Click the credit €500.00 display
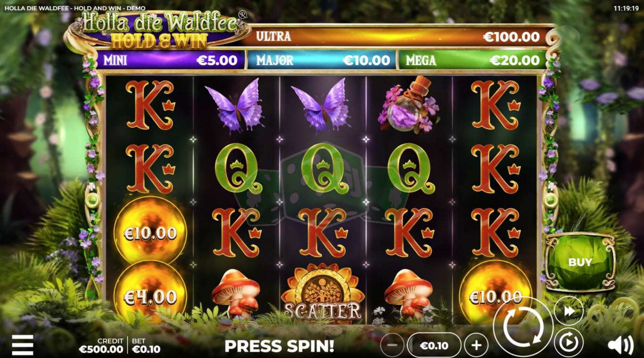 [x=101, y=346]
